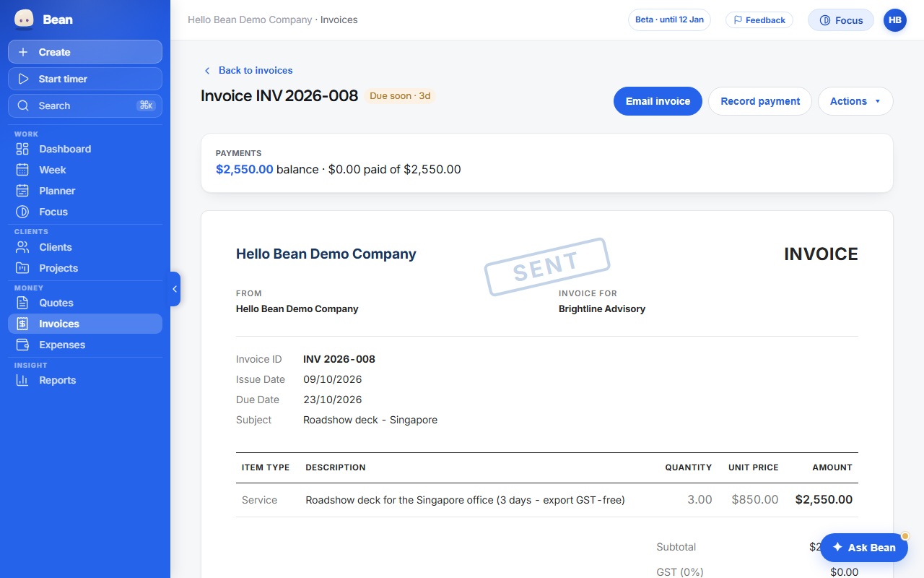Click the Week calendar icon
Screen dimensions: 924x578
click(x=22, y=170)
